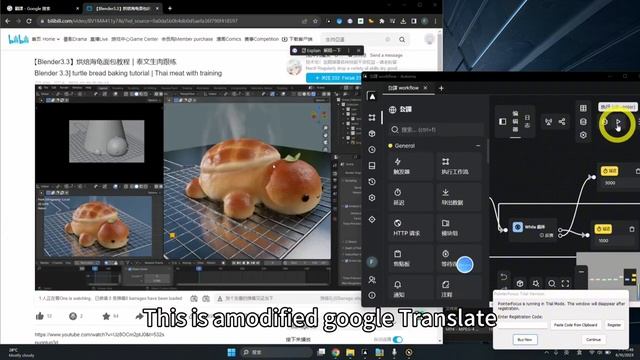Open Bilibili Home dropdown arrow
The height and width of the screenshot is (360, 640).
[x=58, y=40]
